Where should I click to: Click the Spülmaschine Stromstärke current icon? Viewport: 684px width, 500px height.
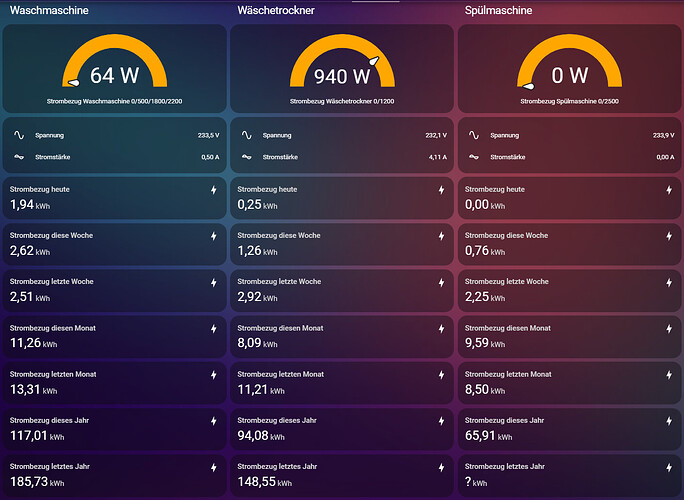pos(474,157)
